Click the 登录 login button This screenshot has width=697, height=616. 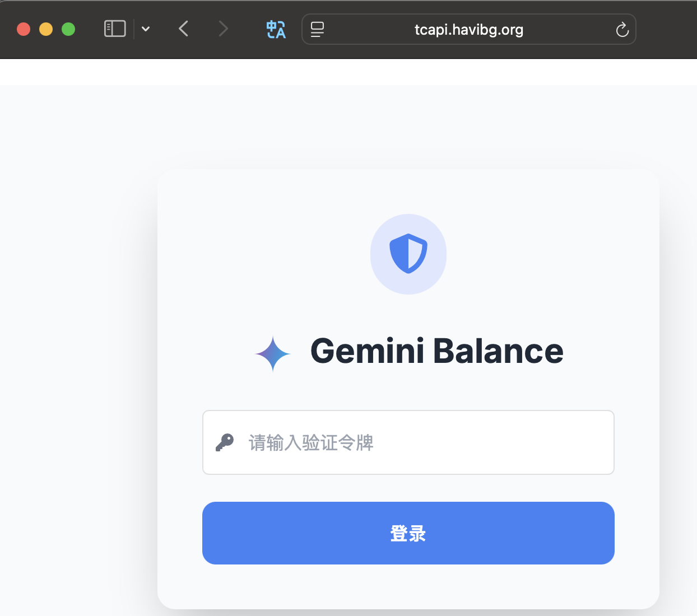[408, 533]
